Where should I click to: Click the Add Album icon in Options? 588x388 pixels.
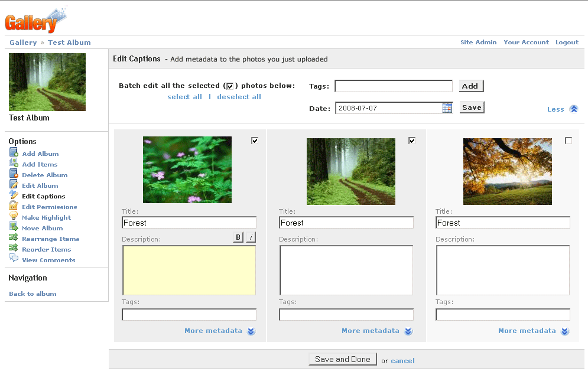point(14,153)
